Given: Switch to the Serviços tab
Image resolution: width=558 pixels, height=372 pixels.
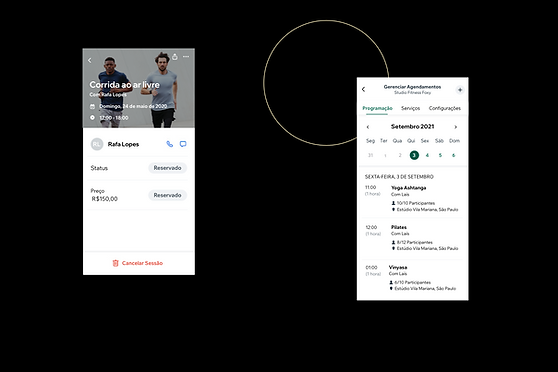Looking at the screenshot, I should pos(410,108).
